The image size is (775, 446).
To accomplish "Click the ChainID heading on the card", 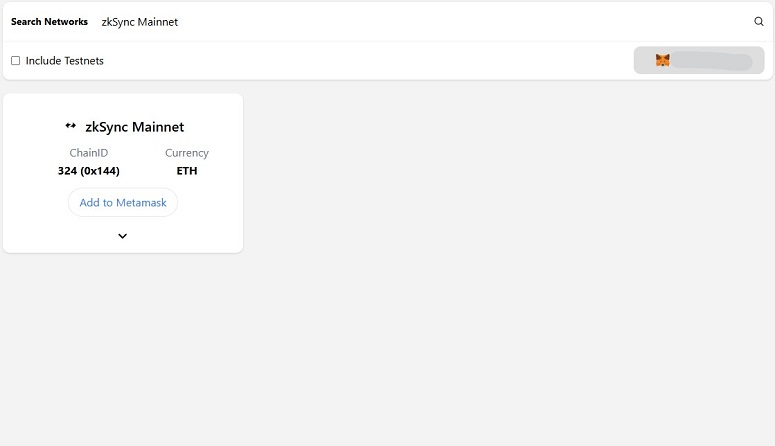I will click(88, 153).
